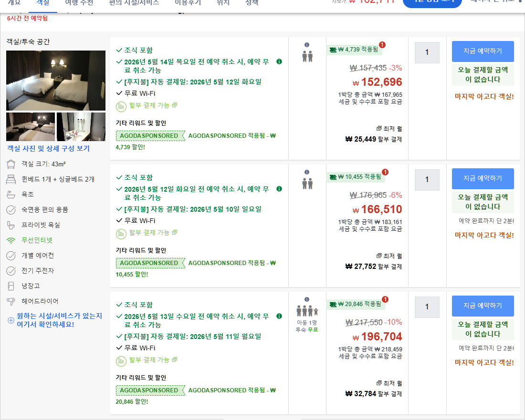Open the 정책 tab
This screenshot has height=420, width=525.
coord(252,3)
